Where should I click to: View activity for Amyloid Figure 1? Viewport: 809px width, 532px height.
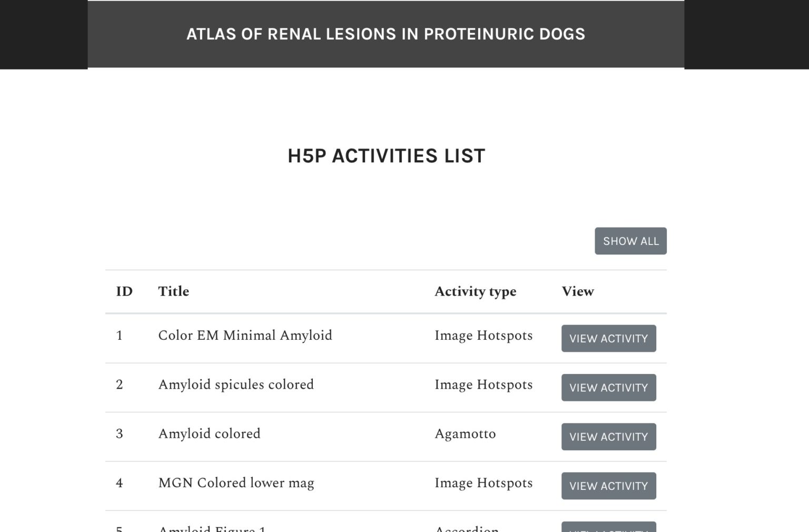point(608,528)
